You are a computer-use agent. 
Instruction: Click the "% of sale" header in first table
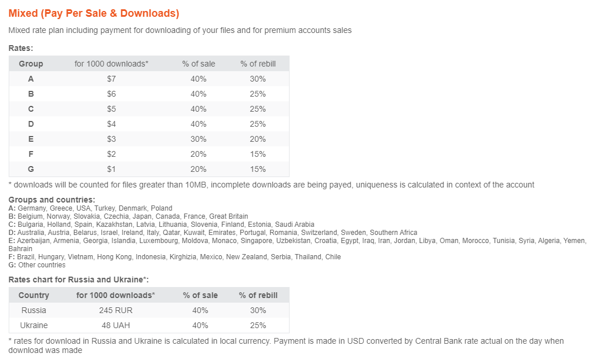pyautogui.click(x=199, y=64)
